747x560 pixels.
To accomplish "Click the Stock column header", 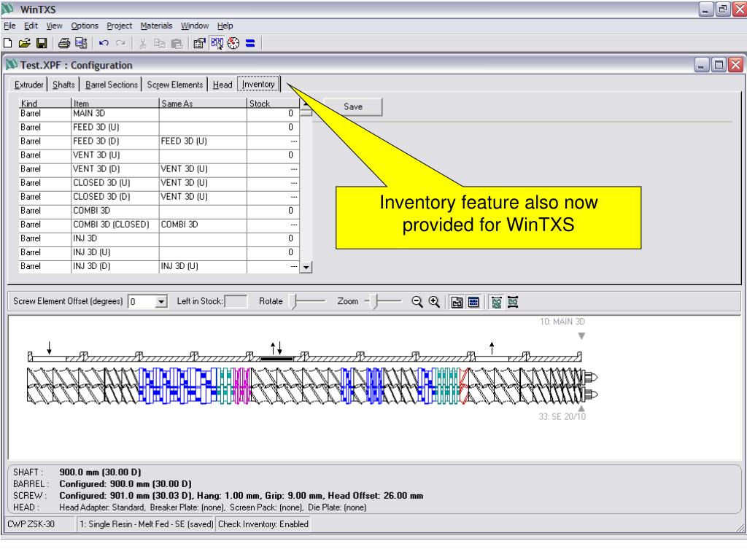I will tap(273, 104).
